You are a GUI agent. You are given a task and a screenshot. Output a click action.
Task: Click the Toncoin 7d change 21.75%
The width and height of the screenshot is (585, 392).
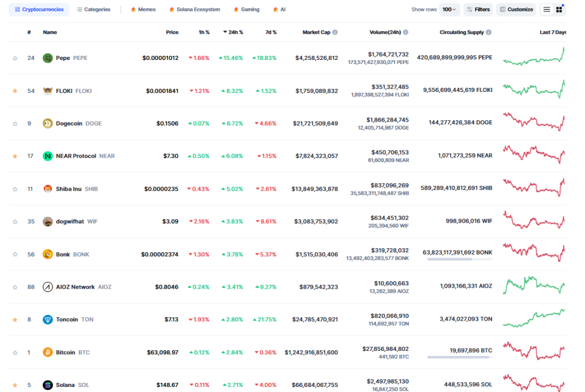coord(265,320)
